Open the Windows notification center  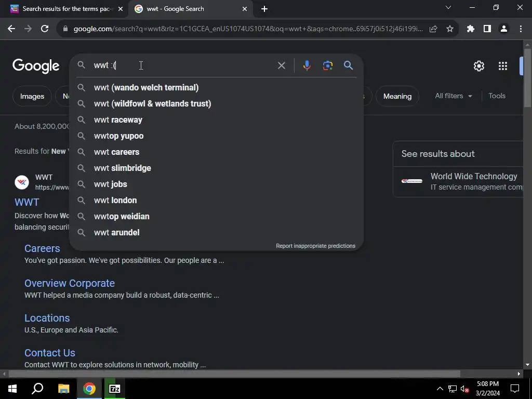point(515,389)
